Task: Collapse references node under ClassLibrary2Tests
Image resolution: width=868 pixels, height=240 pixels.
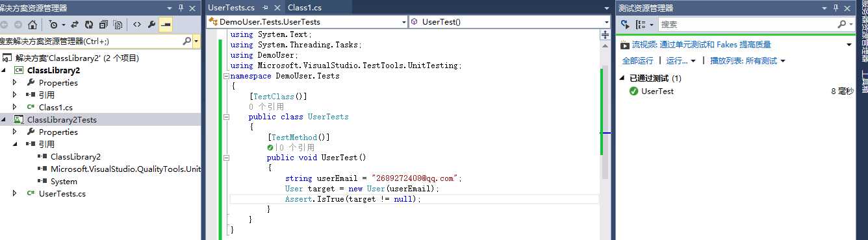Action: click(15, 144)
